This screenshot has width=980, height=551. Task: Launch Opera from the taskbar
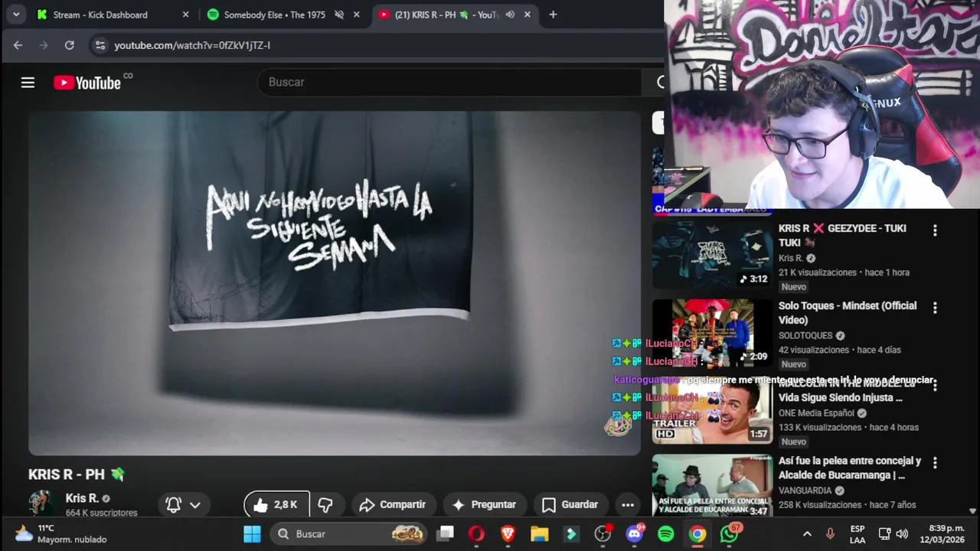coord(476,533)
